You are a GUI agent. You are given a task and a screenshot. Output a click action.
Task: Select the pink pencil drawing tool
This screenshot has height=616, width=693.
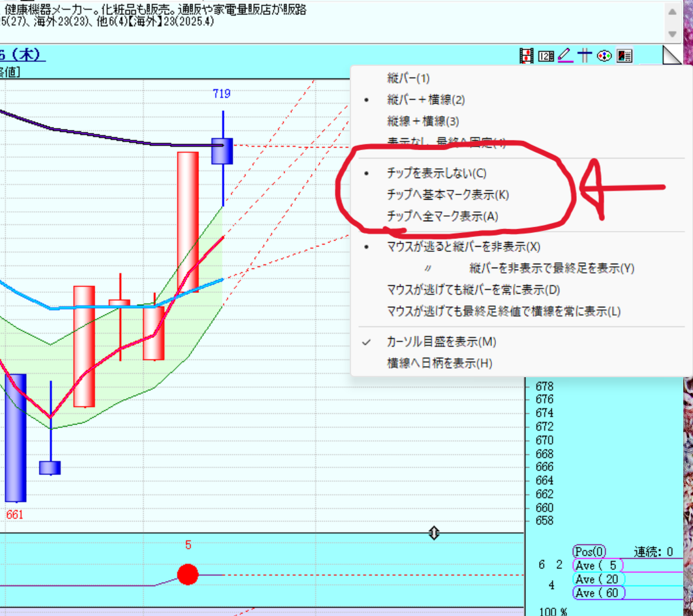click(565, 56)
